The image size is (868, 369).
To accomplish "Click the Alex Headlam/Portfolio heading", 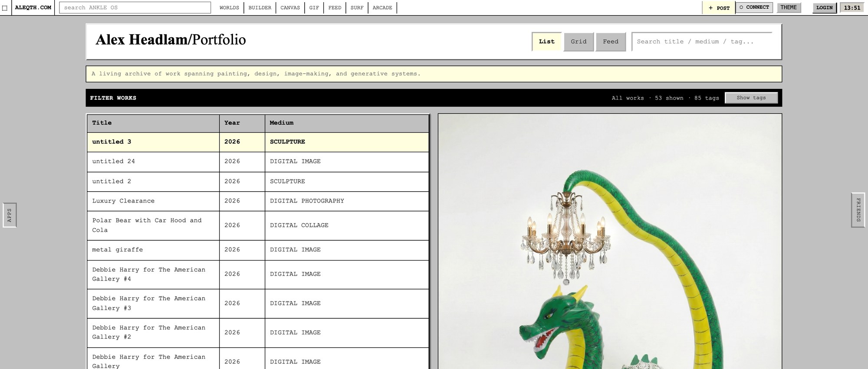I will 171,40.
